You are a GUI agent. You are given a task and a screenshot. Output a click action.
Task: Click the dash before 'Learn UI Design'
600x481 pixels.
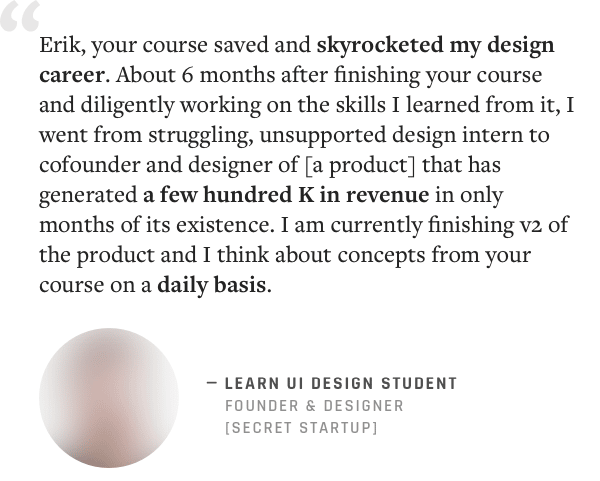coord(212,383)
